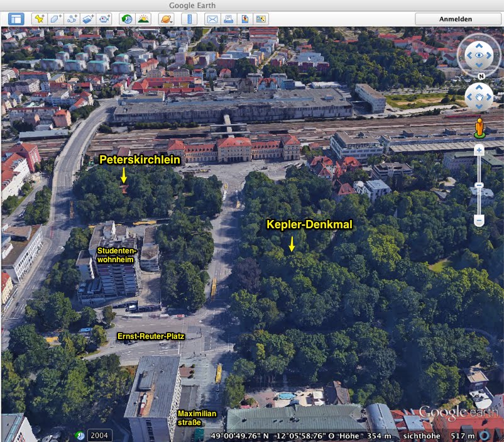Open the planet selector dropdown
This screenshot has height=442, width=504.
point(166,19)
